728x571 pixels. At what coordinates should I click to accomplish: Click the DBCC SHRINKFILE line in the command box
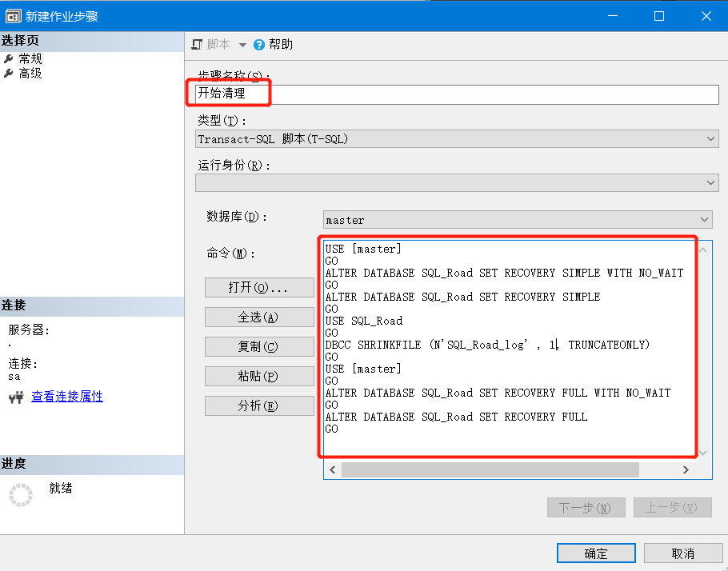(x=487, y=345)
